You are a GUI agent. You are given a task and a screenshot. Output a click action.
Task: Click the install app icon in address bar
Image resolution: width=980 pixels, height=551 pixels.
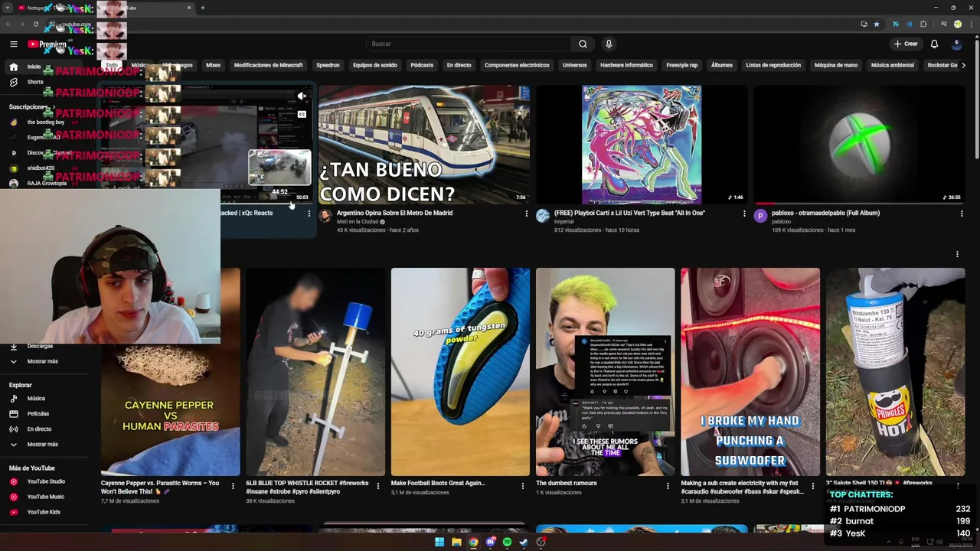coord(864,24)
